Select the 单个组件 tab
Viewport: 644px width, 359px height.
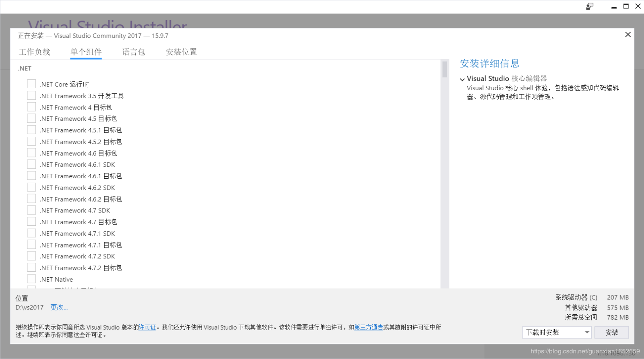pos(86,52)
